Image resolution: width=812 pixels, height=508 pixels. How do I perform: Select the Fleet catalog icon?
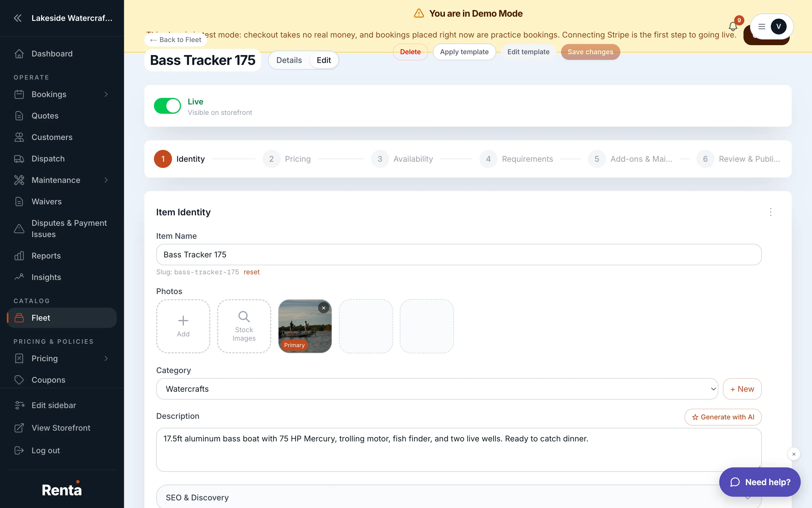click(19, 318)
